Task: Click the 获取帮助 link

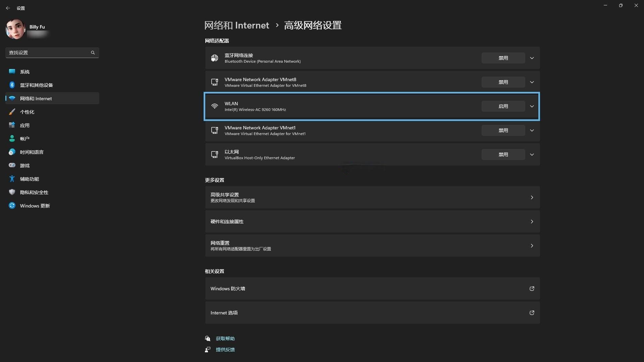Action: (x=225, y=339)
